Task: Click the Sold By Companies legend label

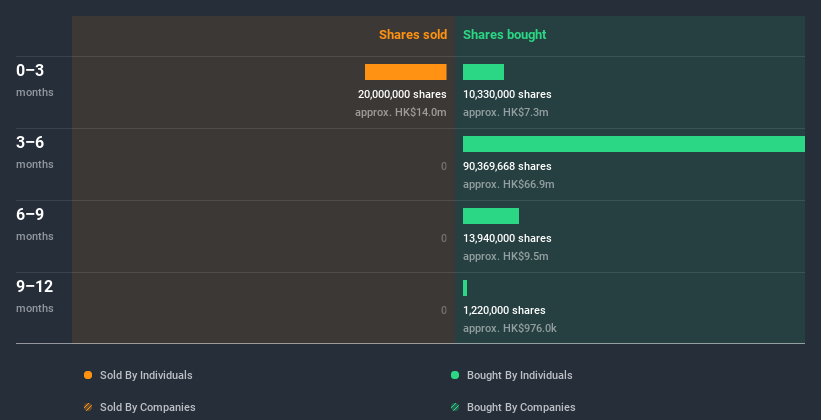Action: tap(148, 407)
